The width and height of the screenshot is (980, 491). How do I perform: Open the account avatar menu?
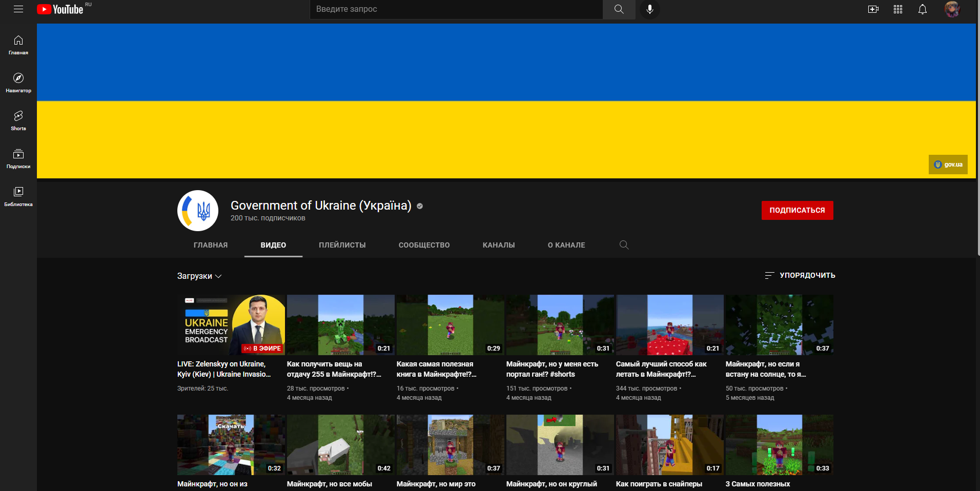[x=952, y=9]
